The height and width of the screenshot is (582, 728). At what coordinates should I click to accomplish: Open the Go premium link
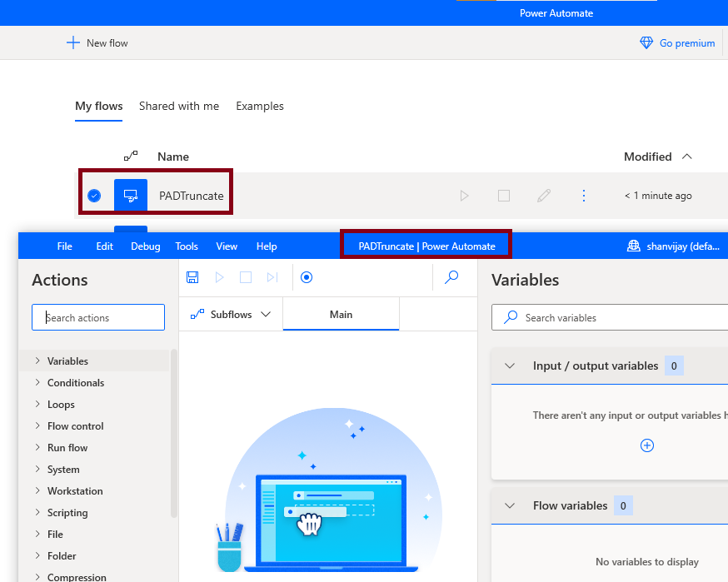[677, 42]
